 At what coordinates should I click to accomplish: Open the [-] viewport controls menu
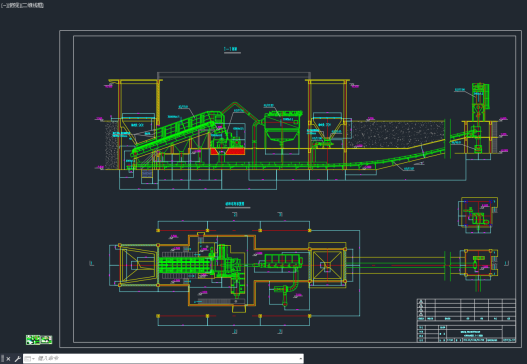pyautogui.click(x=4, y=5)
